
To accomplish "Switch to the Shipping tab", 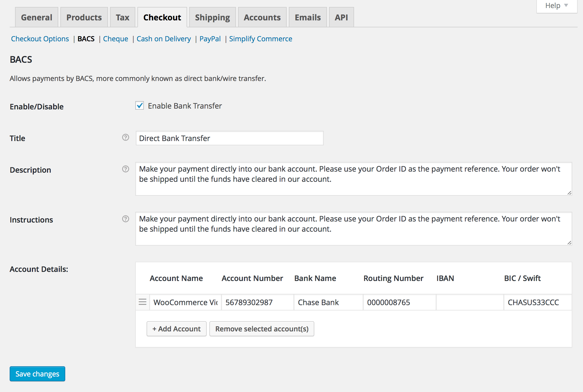I will 212,17.
